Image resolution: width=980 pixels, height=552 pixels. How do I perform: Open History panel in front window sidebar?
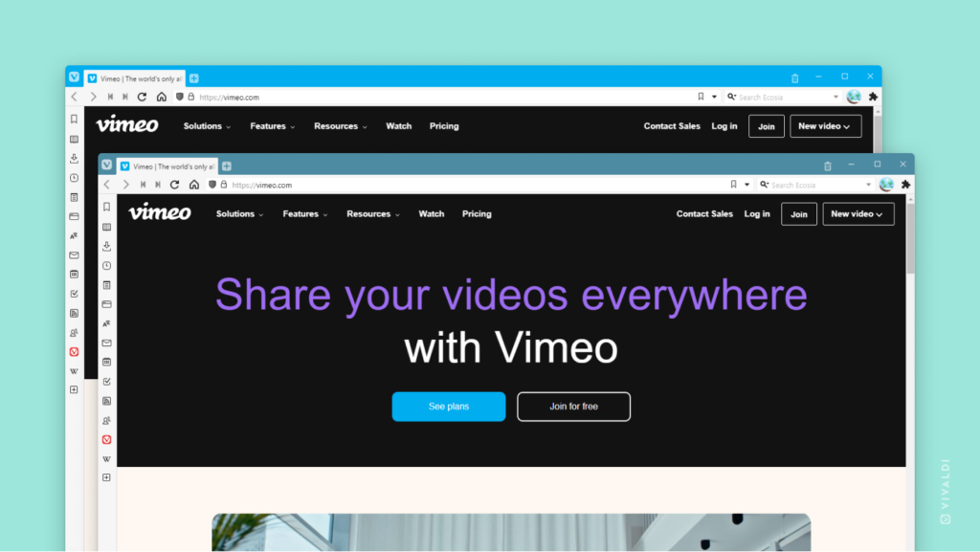tap(107, 265)
